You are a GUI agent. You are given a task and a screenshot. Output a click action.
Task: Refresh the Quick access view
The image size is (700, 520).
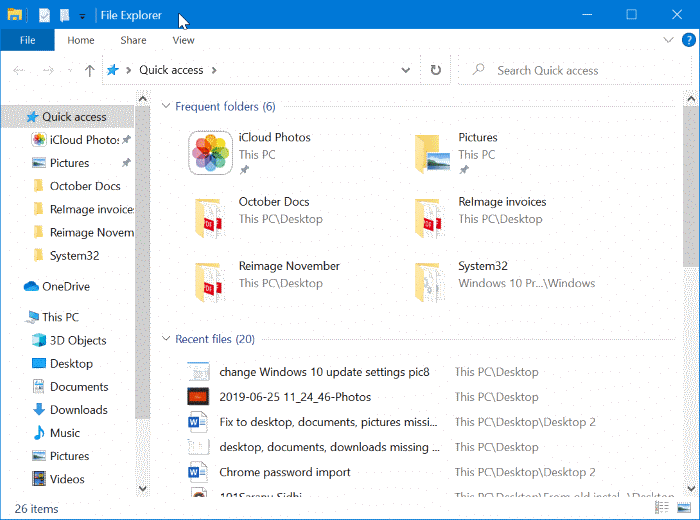(436, 70)
